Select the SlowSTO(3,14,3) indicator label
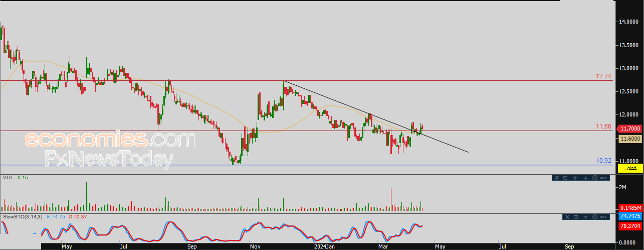Screen dimensions: 644x250 coord(23,216)
